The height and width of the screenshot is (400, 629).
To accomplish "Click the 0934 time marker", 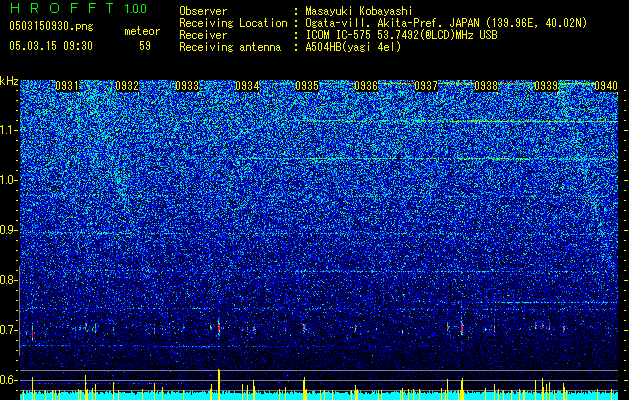I will pyautogui.click(x=247, y=86).
